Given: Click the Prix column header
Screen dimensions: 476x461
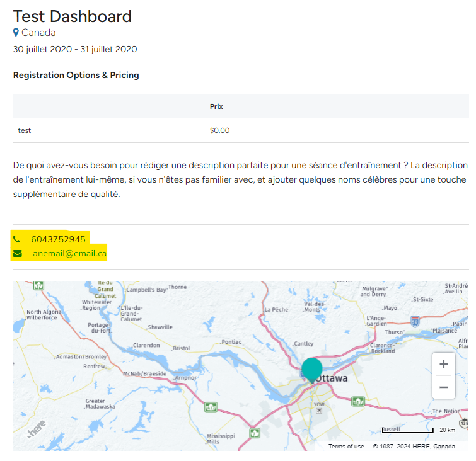Looking at the screenshot, I should click(x=216, y=106).
